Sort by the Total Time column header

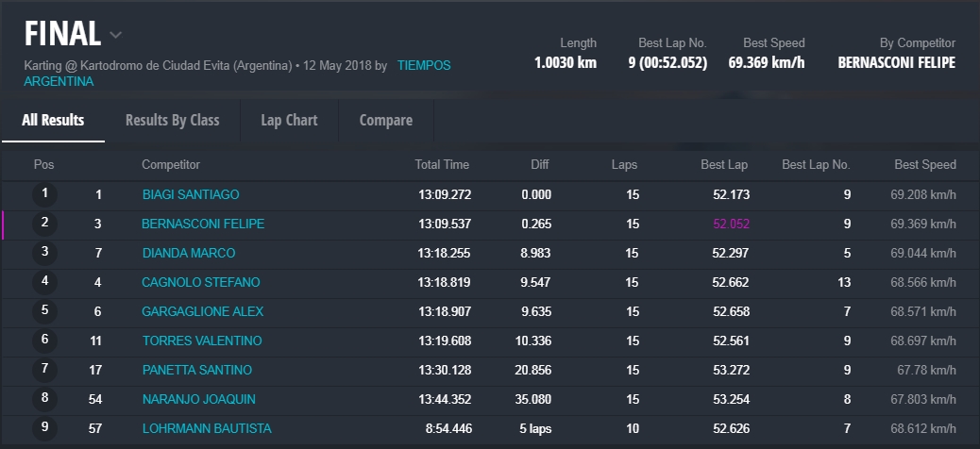click(x=441, y=165)
